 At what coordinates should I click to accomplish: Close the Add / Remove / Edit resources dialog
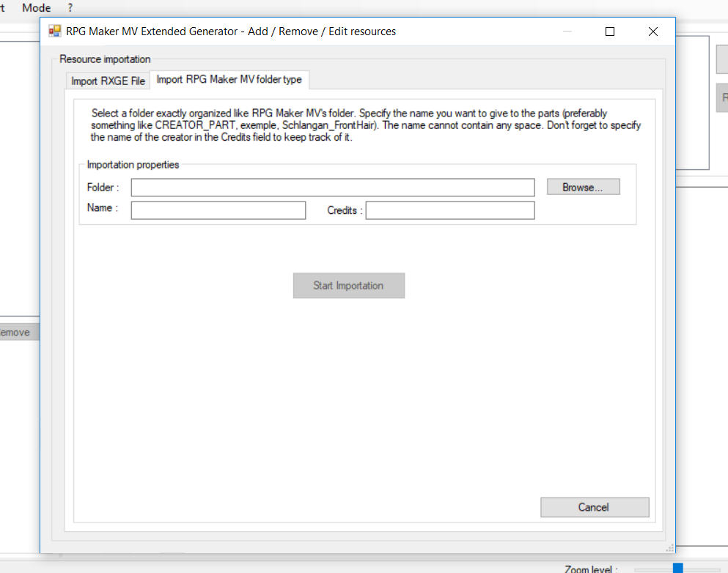click(652, 32)
